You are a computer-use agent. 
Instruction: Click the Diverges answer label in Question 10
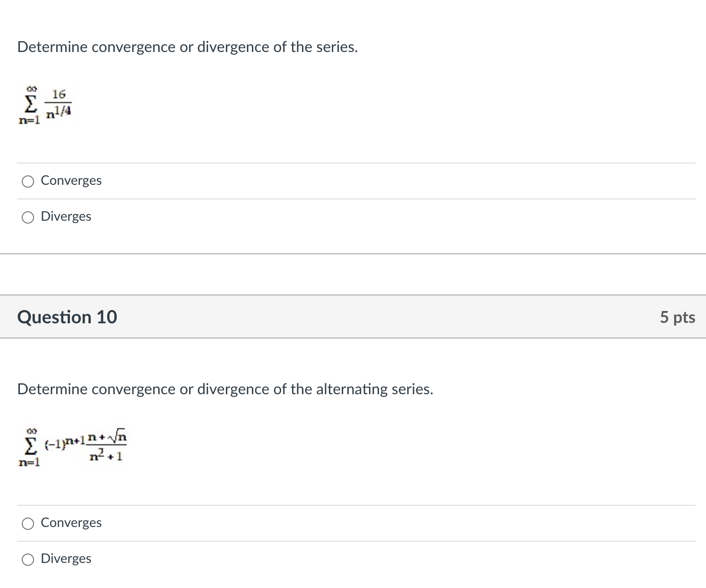click(66, 559)
